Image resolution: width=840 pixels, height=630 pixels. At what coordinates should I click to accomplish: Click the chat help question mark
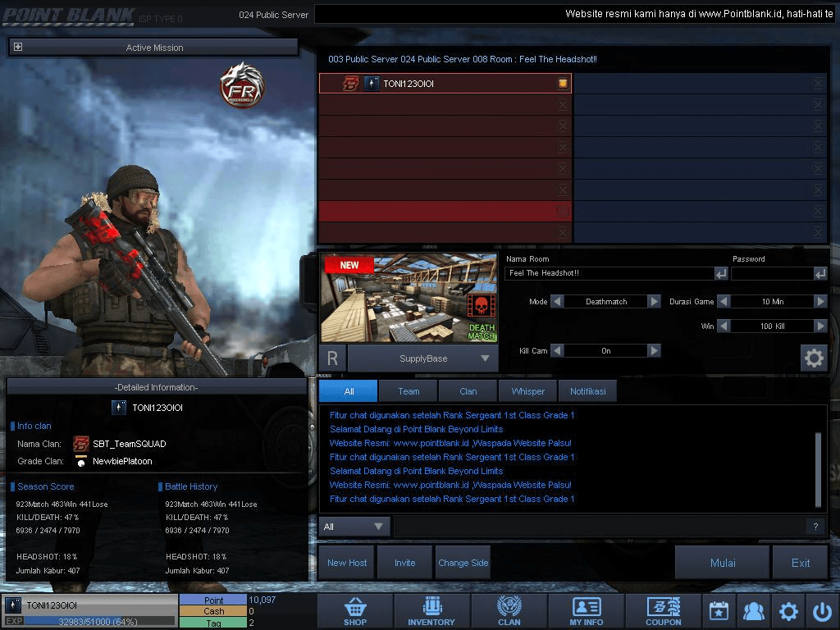pyautogui.click(x=815, y=527)
